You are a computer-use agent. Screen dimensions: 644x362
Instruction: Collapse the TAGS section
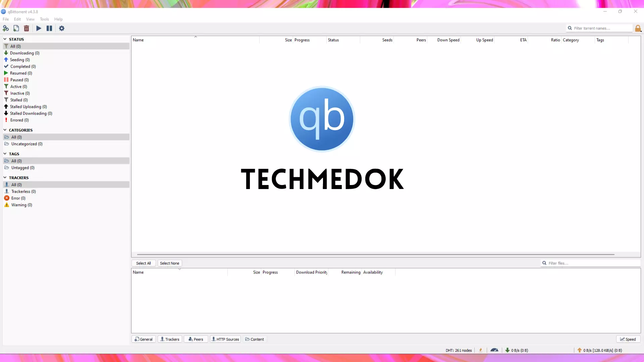tap(5, 154)
